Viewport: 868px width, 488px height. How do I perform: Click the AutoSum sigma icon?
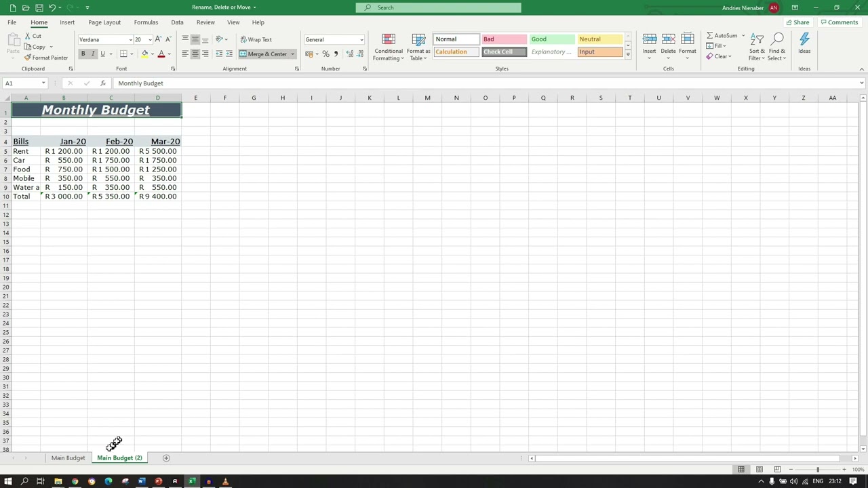pyautogui.click(x=710, y=36)
